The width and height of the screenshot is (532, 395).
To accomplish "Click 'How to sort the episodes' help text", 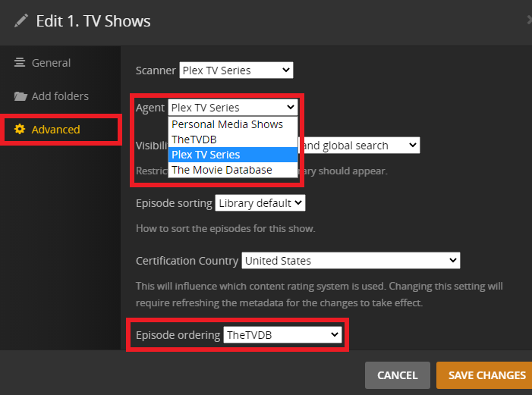I will coord(225,228).
